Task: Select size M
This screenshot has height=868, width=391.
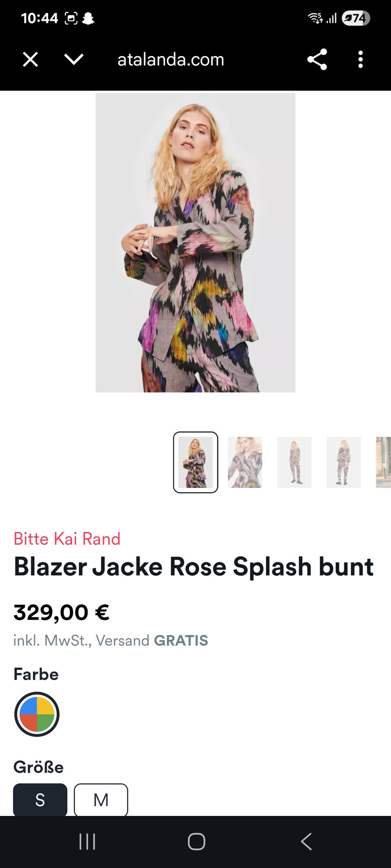Action: click(101, 800)
